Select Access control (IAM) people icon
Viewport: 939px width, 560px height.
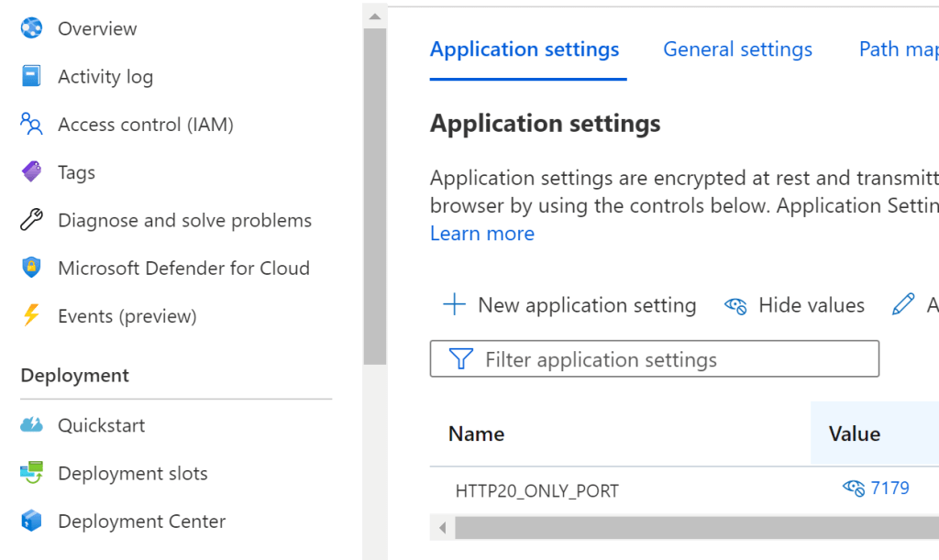31,125
